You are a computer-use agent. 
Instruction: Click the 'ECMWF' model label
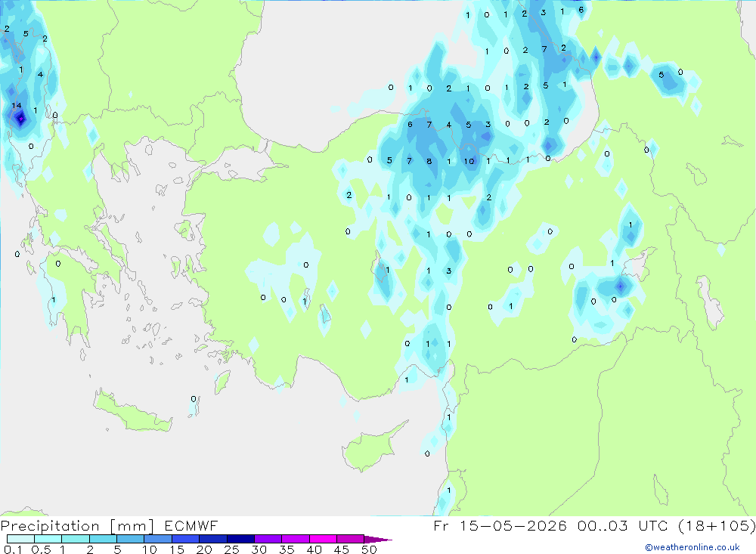point(191,525)
